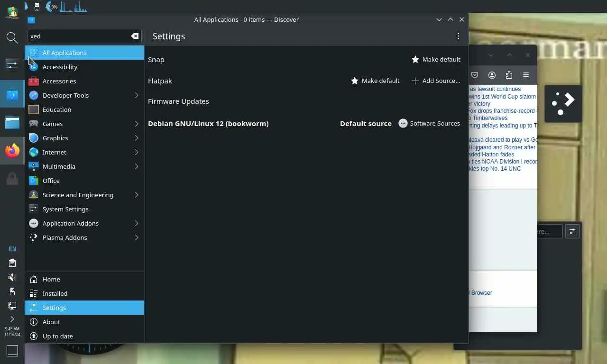
Task: Open the System Settings category
Action: click(84, 209)
